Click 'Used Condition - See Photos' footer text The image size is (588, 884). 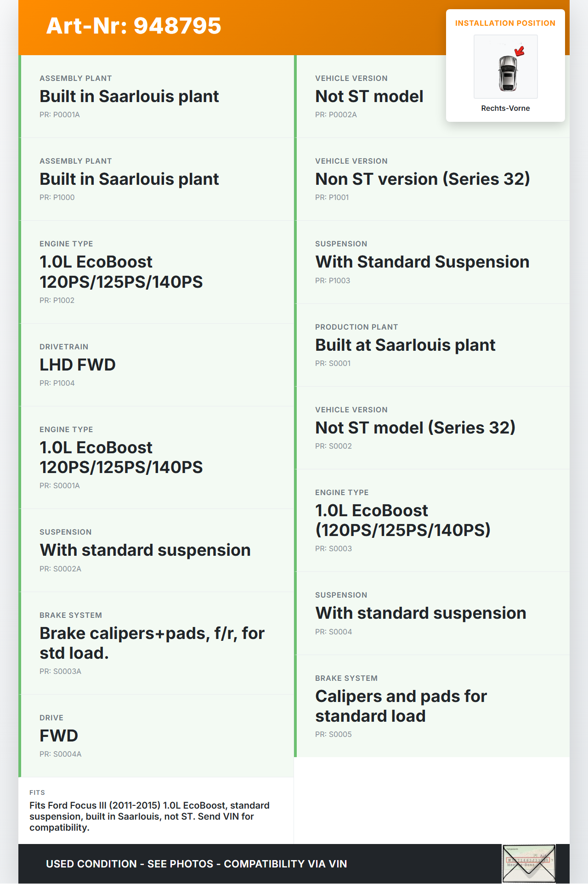pyautogui.click(x=196, y=864)
